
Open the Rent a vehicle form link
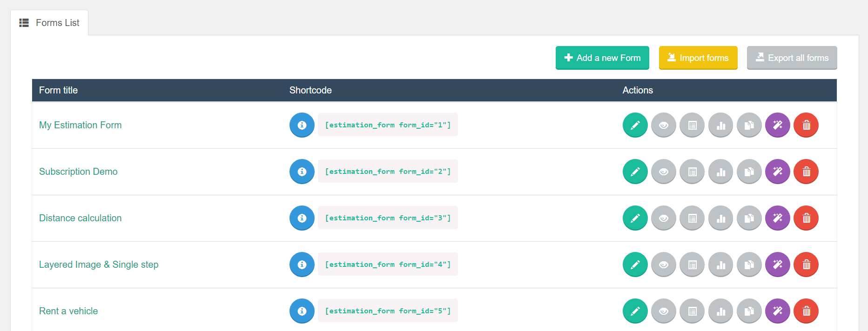click(x=68, y=311)
